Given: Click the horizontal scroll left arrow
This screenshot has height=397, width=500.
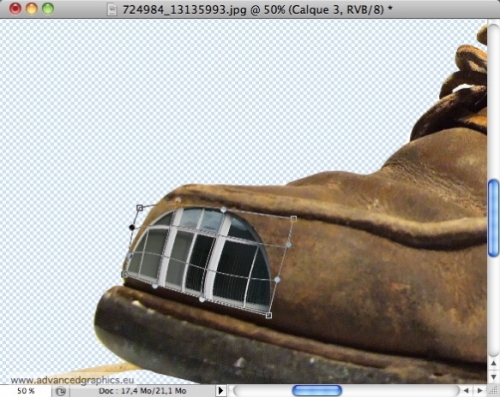Looking at the screenshot, I should coord(467,390).
